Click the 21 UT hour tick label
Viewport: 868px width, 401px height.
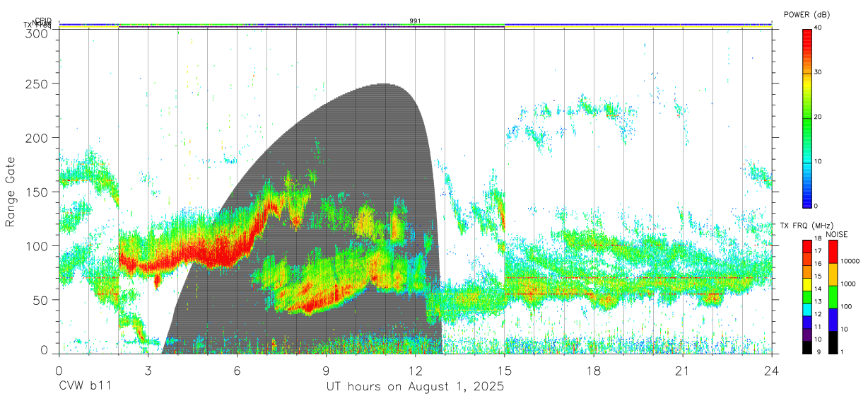[x=683, y=371]
